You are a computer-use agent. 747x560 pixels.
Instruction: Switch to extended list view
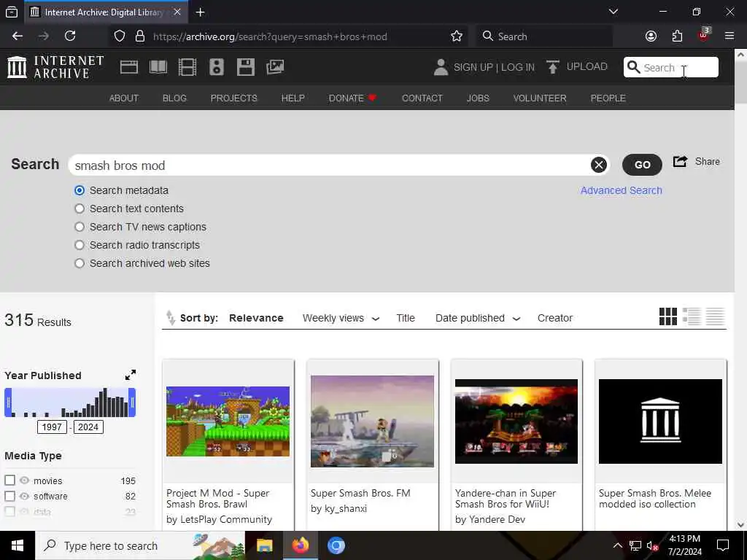pos(692,316)
